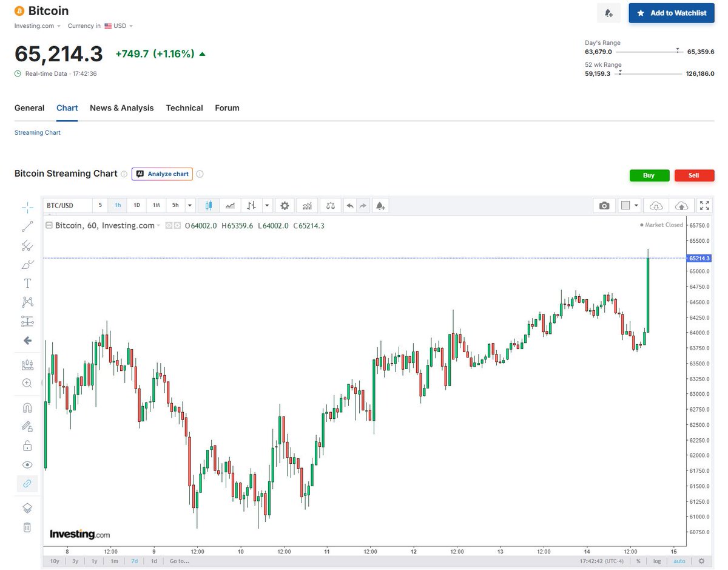Take a chart snapshot with camera icon

604,205
